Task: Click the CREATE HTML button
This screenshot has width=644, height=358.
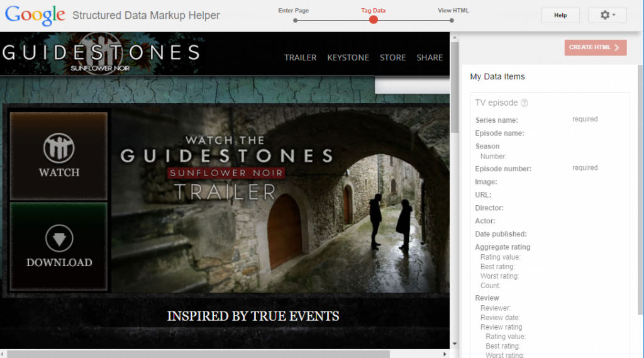Action: [595, 47]
